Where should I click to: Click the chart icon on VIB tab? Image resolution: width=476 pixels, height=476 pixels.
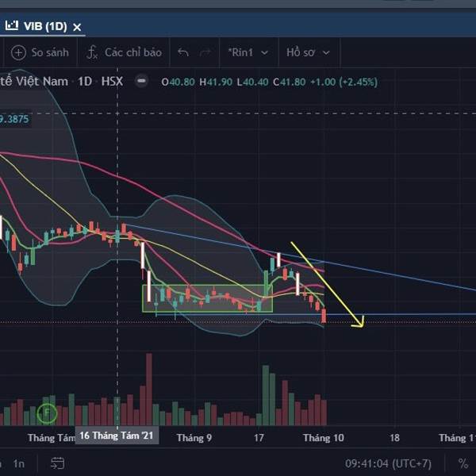[12, 25]
